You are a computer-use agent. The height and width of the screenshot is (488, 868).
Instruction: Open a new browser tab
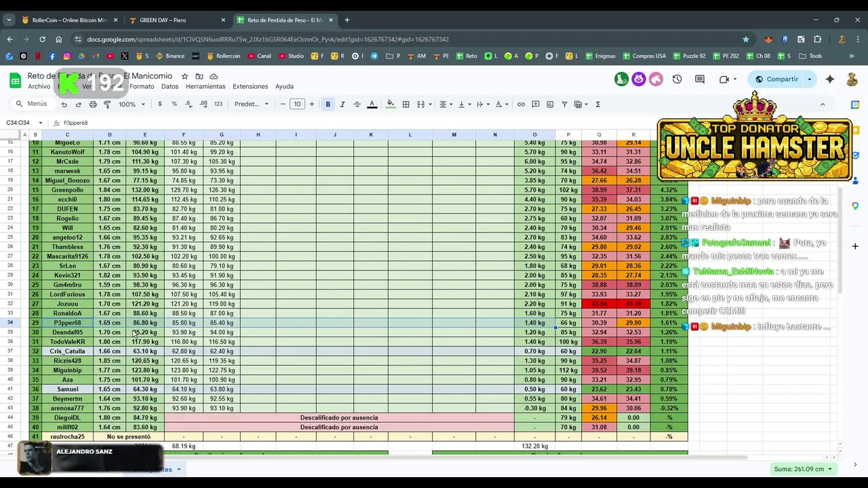coord(347,20)
